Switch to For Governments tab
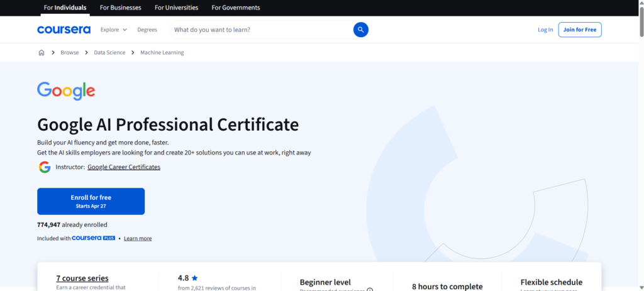Viewport: 644px width, 291px height. pyautogui.click(x=236, y=8)
